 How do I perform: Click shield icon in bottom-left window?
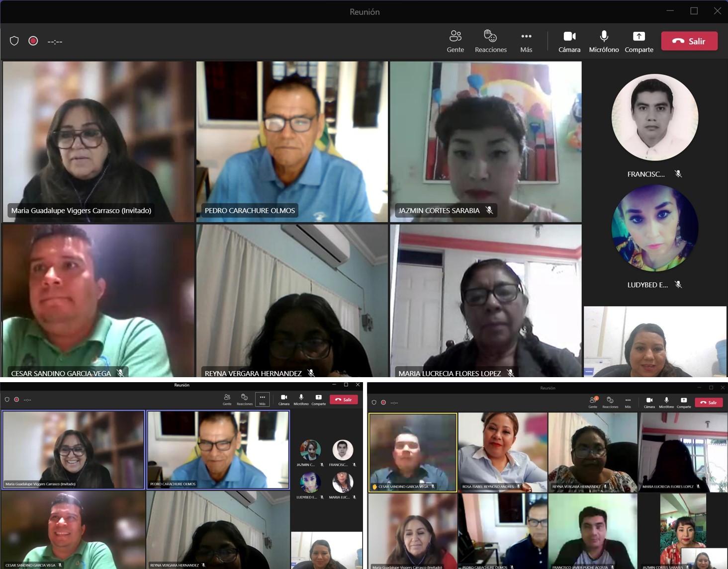(x=7, y=400)
